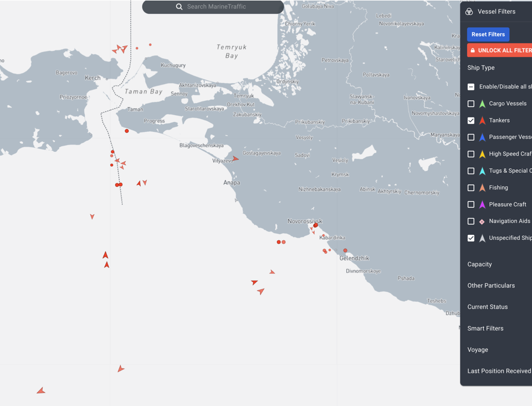Select the tanker arrow at bottom-left corner
Image resolution: width=532 pixels, height=406 pixels.
[41, 391]
